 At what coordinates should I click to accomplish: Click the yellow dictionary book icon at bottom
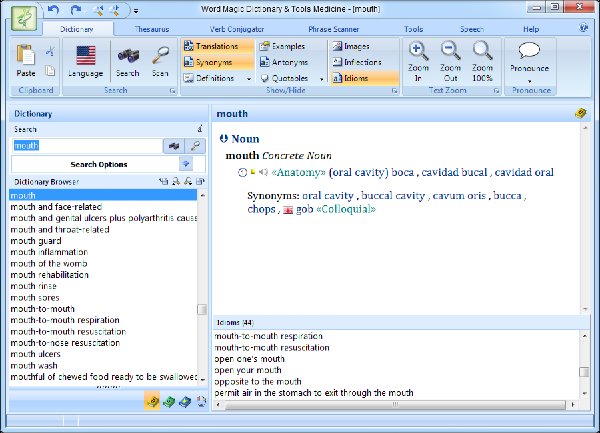coord(152,401)
